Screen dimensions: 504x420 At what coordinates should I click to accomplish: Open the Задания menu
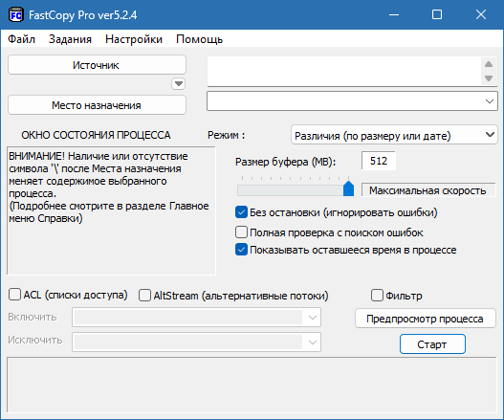tap(70, 39)
